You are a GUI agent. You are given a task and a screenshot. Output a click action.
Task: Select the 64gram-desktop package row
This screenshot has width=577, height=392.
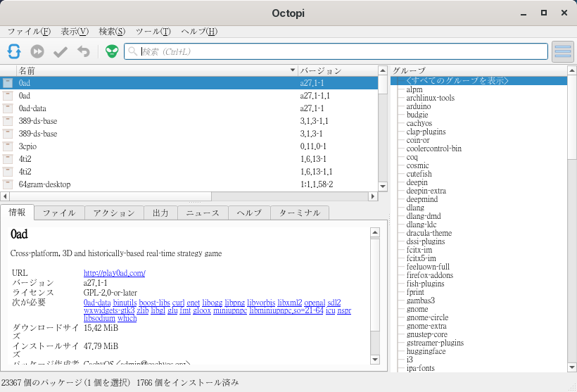click(189, 184)
